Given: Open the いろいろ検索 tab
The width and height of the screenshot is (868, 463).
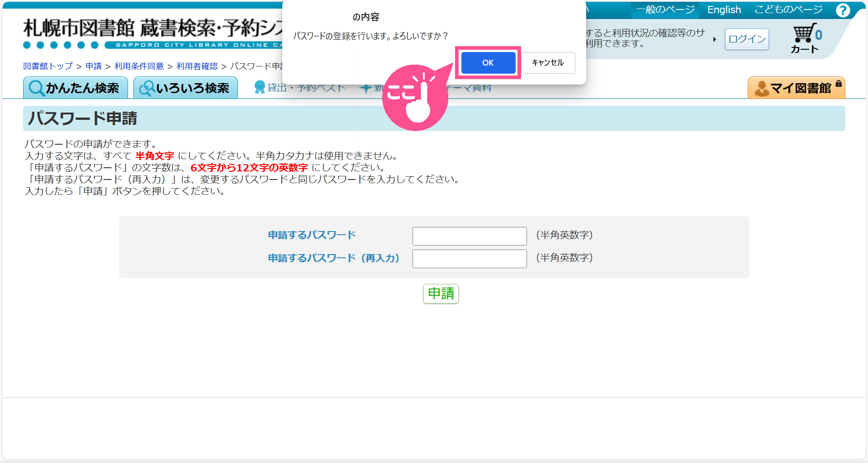Looking at the screenshot, I should (x=185, y=88).
